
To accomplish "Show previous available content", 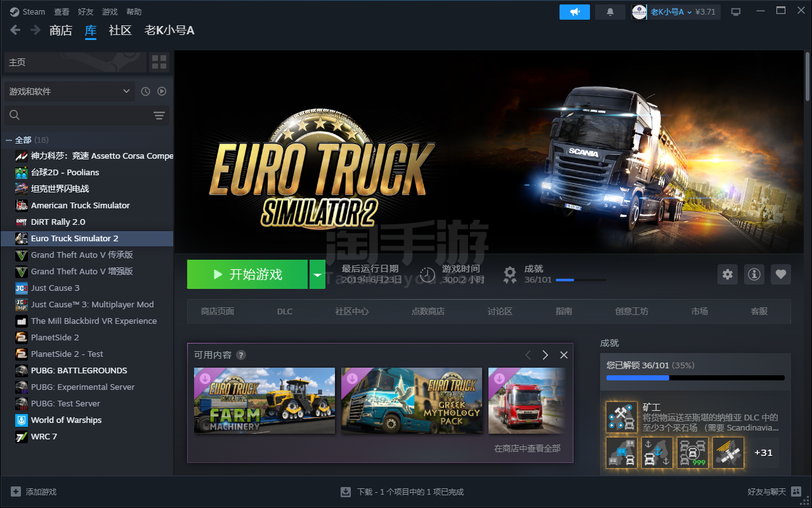I will pos(528,355).
